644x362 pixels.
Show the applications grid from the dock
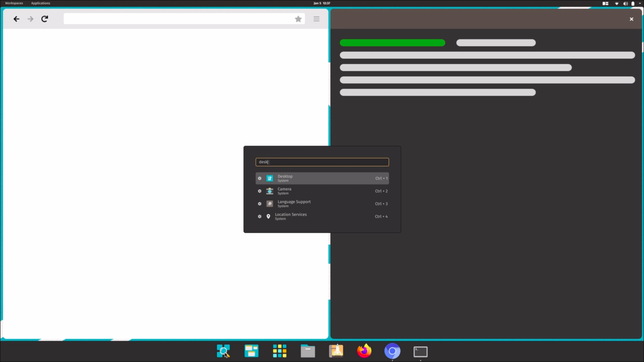pyautogui.click(x=280, y=351)
